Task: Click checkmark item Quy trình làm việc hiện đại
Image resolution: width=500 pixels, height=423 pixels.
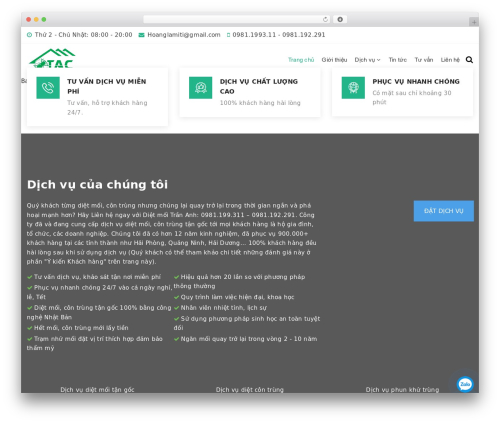Action: (234, 297)
